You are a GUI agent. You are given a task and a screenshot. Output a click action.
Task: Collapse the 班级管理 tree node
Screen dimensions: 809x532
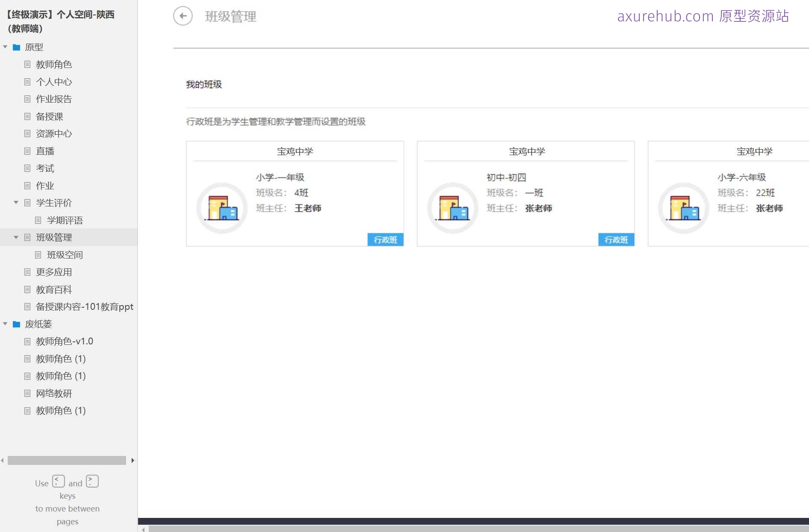pyautogui.click(x=16, y=237)
